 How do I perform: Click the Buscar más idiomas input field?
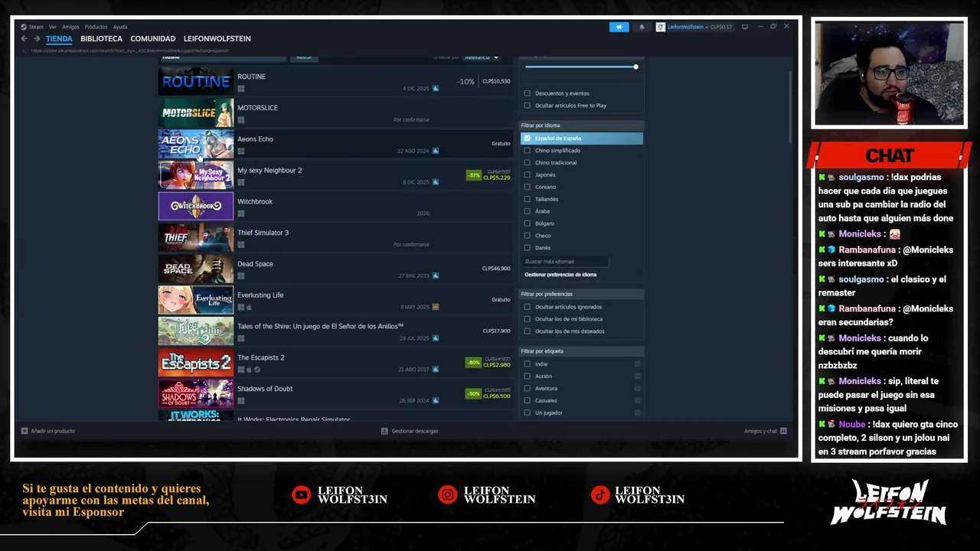566,262
